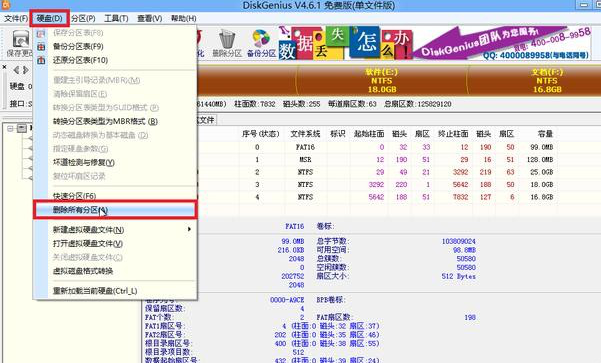Minimize the DiskGenius window

584,5
